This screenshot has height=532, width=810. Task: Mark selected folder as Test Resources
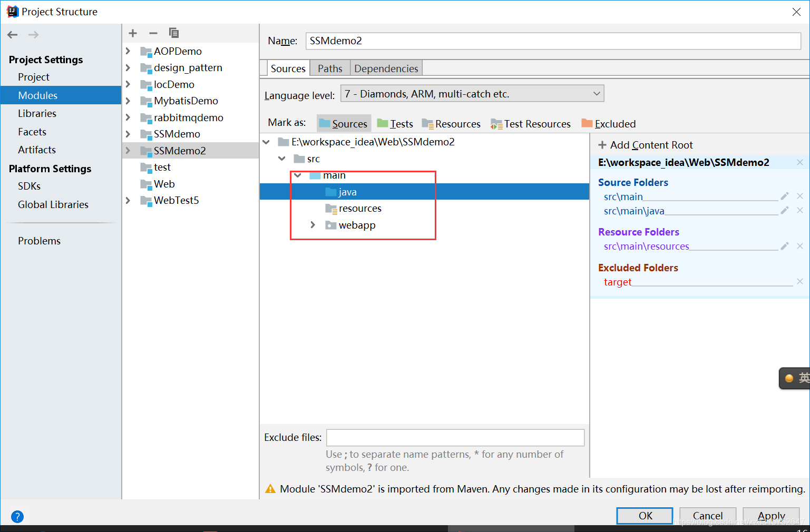point(531,124)
